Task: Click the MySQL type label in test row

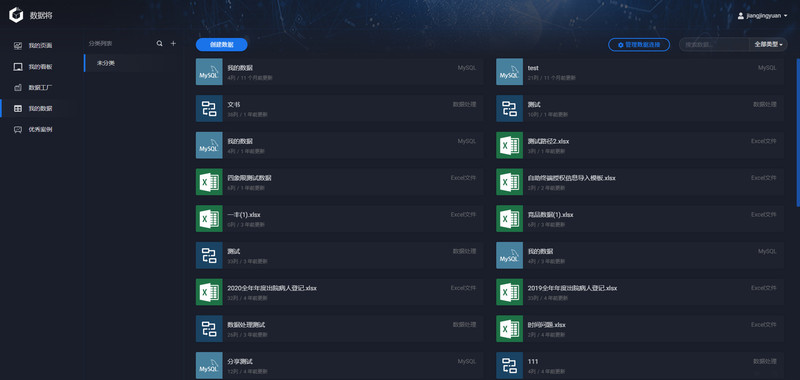Action: 767,67
